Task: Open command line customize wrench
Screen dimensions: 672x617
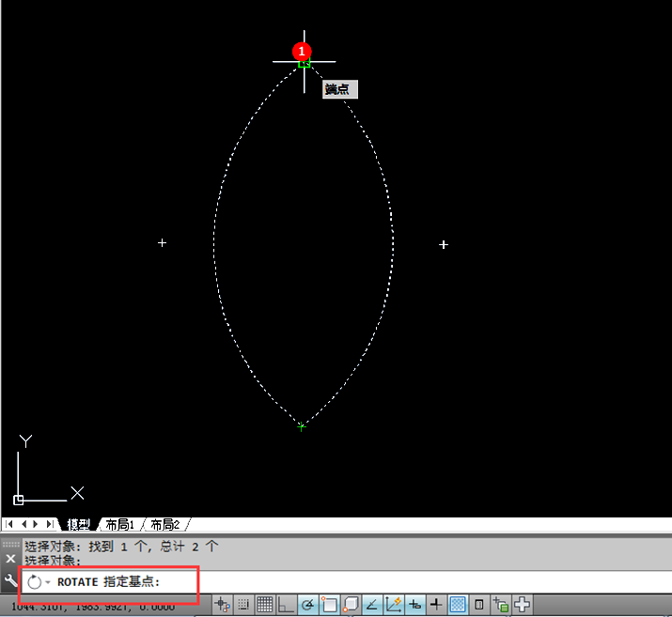Action: (10, 581)
